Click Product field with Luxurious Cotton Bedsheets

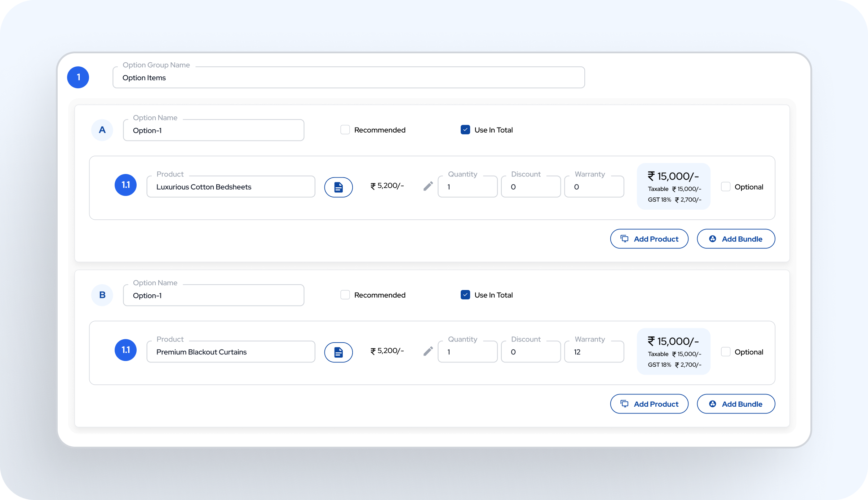[x=231, y=187]
